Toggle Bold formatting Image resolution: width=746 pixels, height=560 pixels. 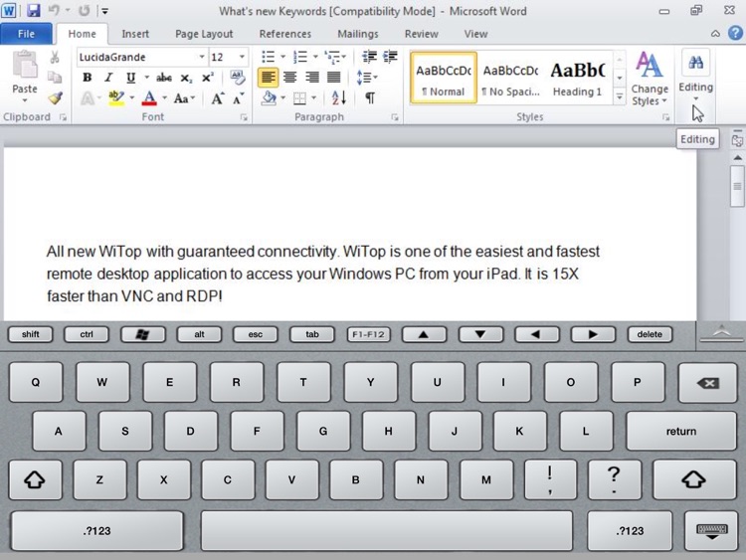pyautogui.click(x=87, y=78)
